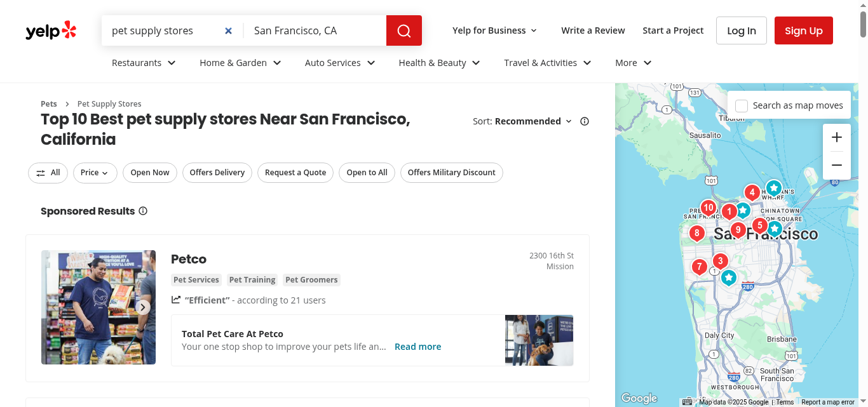The image size is (868, 407).
Task: Select map pin number 5
Action: pyautogui.click(x=759, y=225)
